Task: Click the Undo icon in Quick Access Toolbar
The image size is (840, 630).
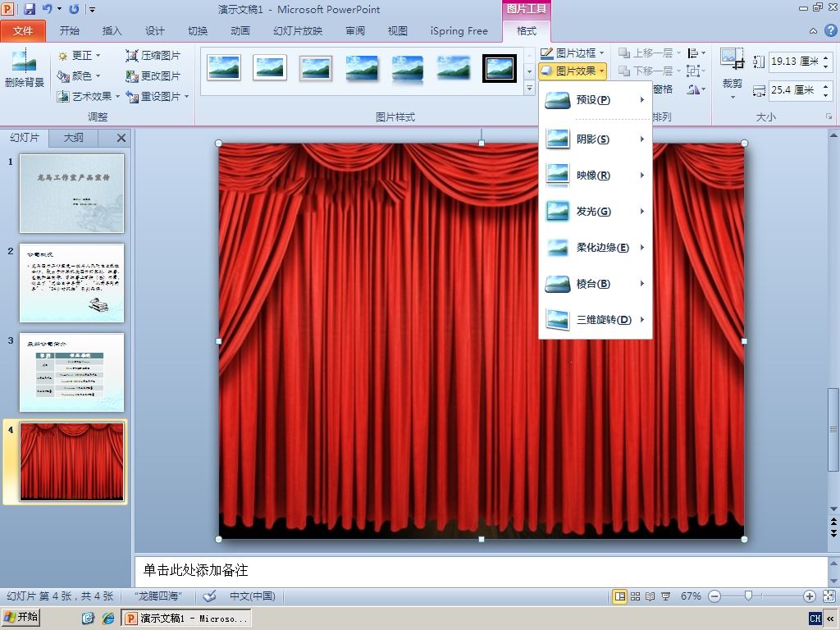Action: click(47, 8)
